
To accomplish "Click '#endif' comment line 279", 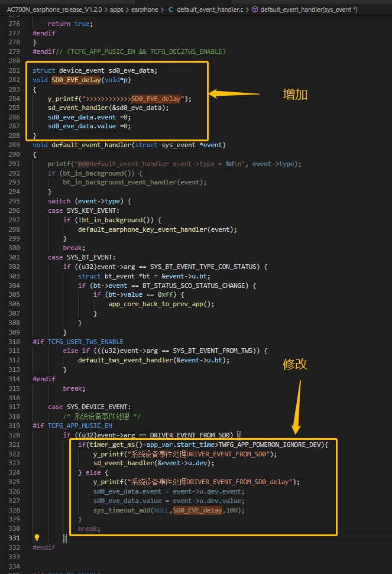I will tap(129, 51).
